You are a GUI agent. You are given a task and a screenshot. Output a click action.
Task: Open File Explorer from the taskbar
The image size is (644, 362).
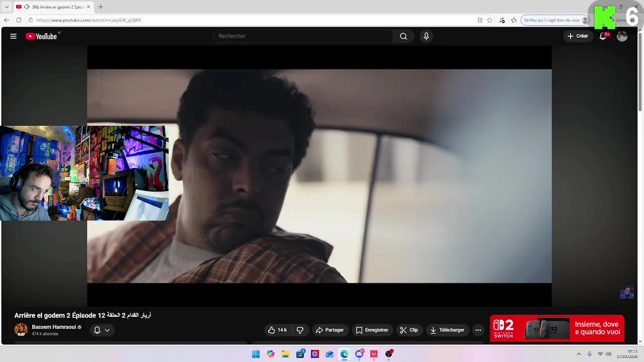pyautogui.click(x=285, y=354)
